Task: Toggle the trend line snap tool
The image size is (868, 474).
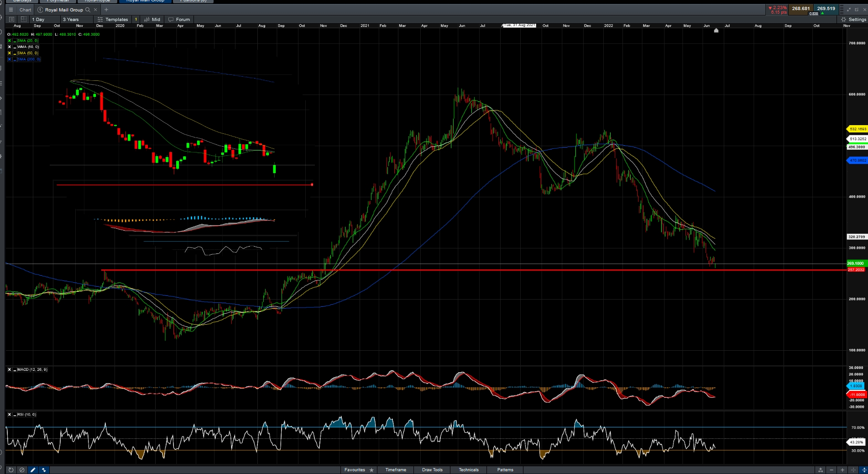Action: (x=44, y=470)
